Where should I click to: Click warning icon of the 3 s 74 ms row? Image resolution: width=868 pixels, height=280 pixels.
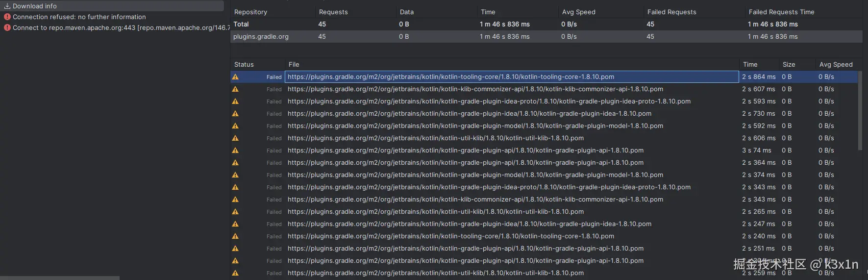coord(235,151)
